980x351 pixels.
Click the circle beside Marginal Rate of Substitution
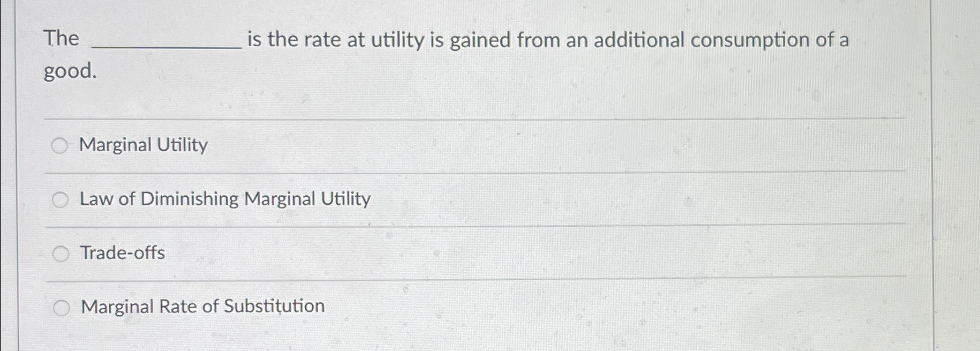(62, 307)
